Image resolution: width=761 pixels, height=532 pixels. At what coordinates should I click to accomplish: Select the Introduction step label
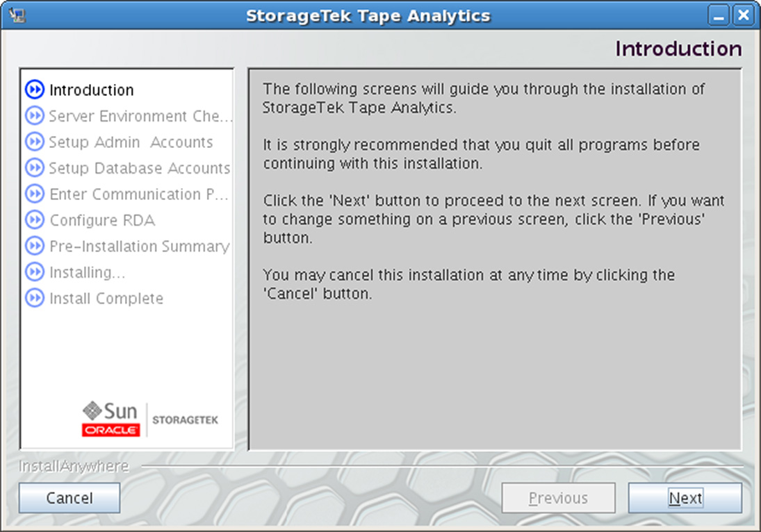coord(92,90)
